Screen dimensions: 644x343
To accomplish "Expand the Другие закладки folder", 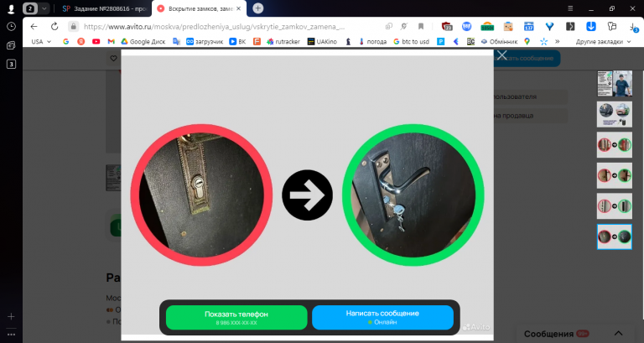I will click(603, 41).
